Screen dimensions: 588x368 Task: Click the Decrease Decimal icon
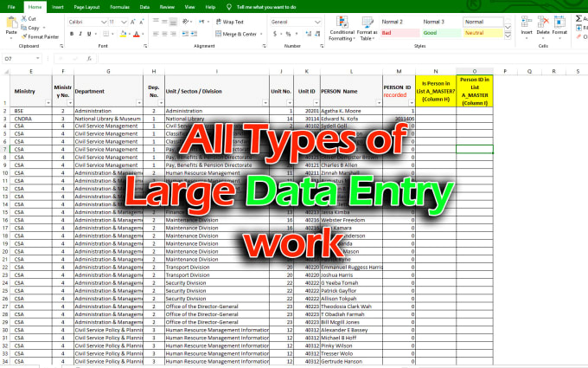317,34
